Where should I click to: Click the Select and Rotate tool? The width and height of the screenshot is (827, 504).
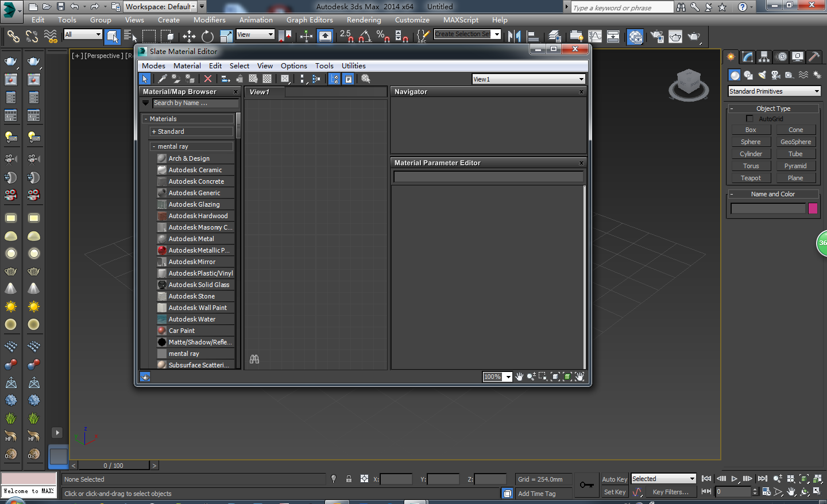coord(207,36)
